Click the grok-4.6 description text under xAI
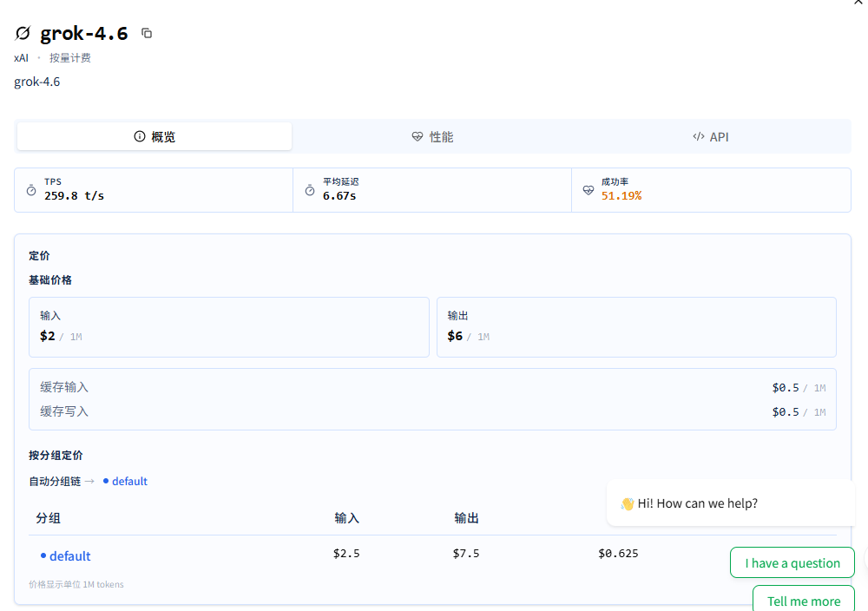 (37, 82)
